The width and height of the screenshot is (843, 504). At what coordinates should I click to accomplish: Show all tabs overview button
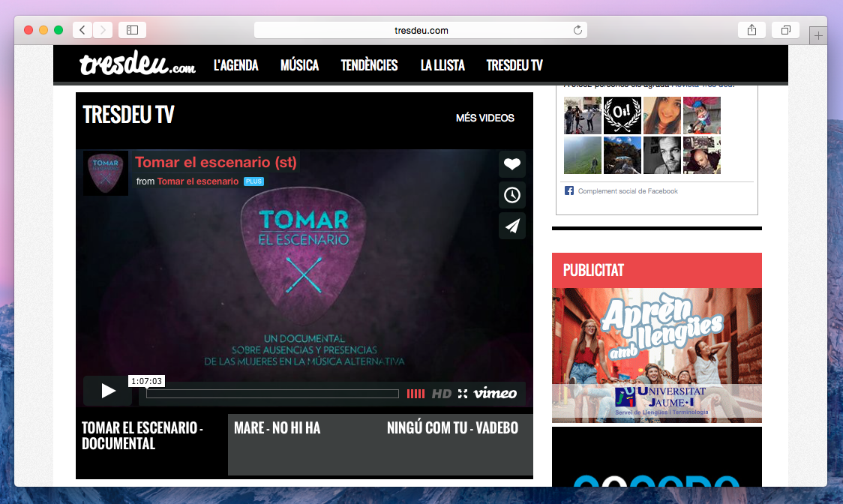[x=785, y=30]
